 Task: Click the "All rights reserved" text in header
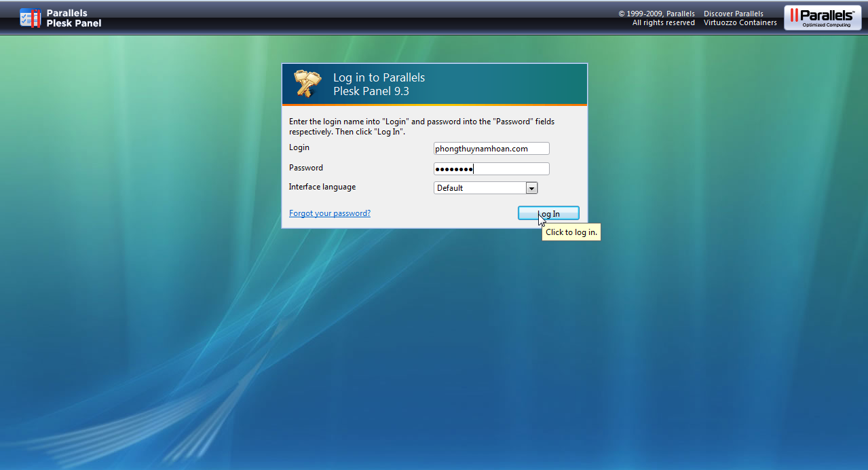(663, 23)
